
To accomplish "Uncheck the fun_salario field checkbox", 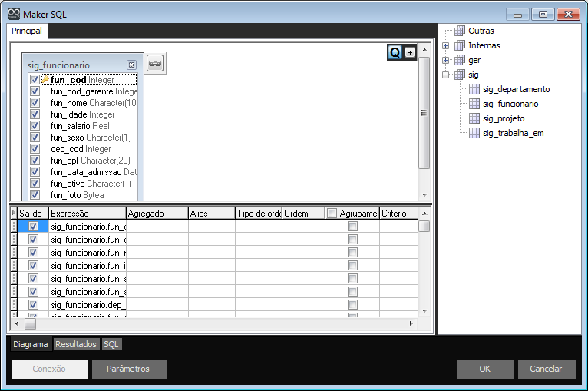I will [x=35, y=126].
